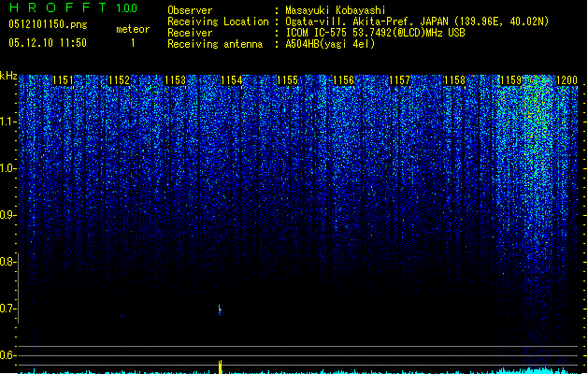Click the 1.0 kHz axis tick
The height and width of the screenshot is (374, 588).
[x=8, y=168]
